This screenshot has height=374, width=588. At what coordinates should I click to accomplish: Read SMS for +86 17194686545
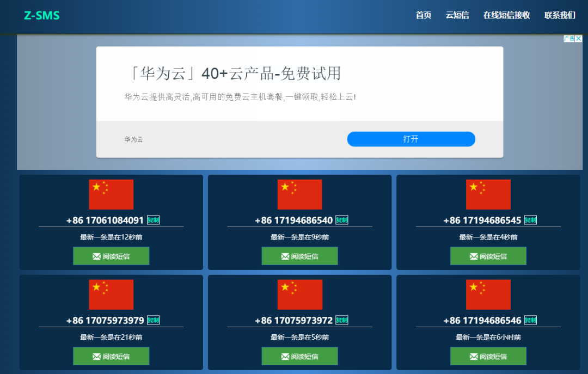click(x=488, y=256)
